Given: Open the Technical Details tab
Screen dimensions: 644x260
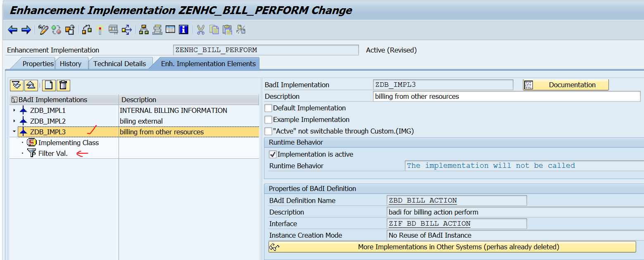Looking at the screenshot, I should (x=120, y=63).
